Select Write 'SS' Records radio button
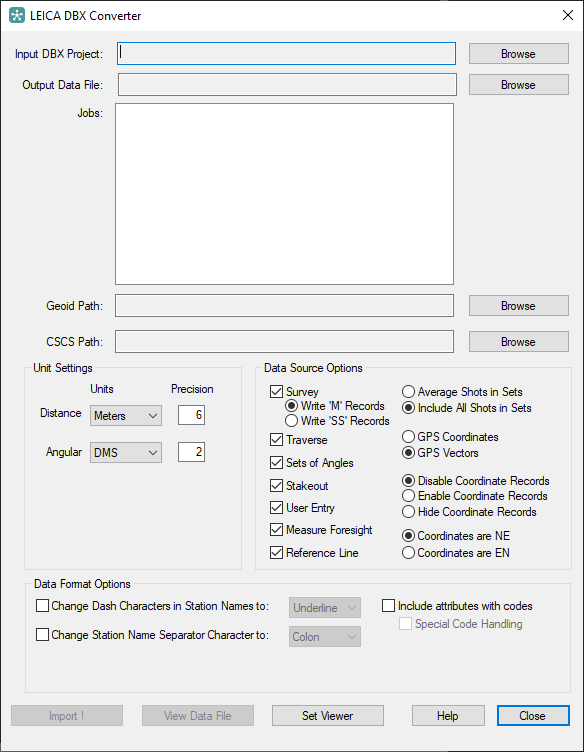Screen dimensions: 584x752 pyautogui.click(x=291, y=421)
